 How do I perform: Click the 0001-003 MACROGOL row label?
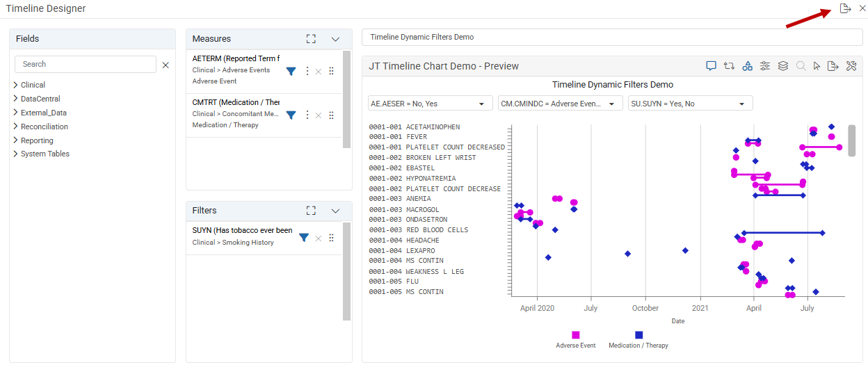point(404,209)
